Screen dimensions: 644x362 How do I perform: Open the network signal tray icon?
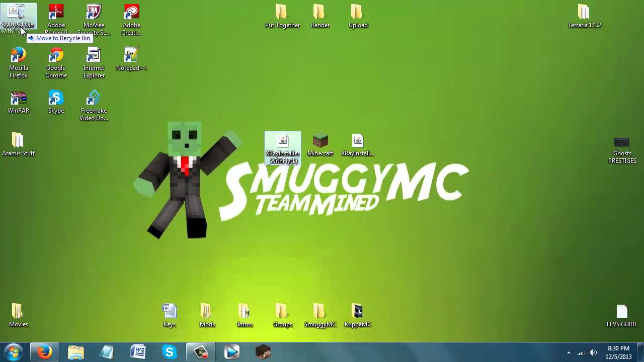pyautogui.click(x=581, y=352)
